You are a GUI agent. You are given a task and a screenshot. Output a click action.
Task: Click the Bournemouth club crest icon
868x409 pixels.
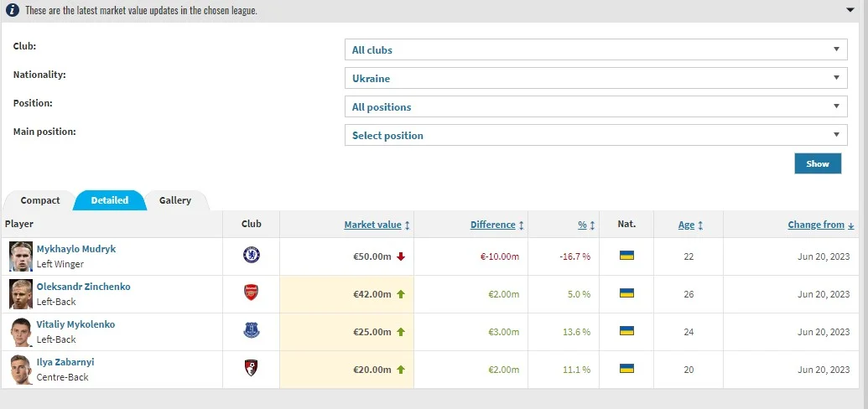[x=250, y=369]
